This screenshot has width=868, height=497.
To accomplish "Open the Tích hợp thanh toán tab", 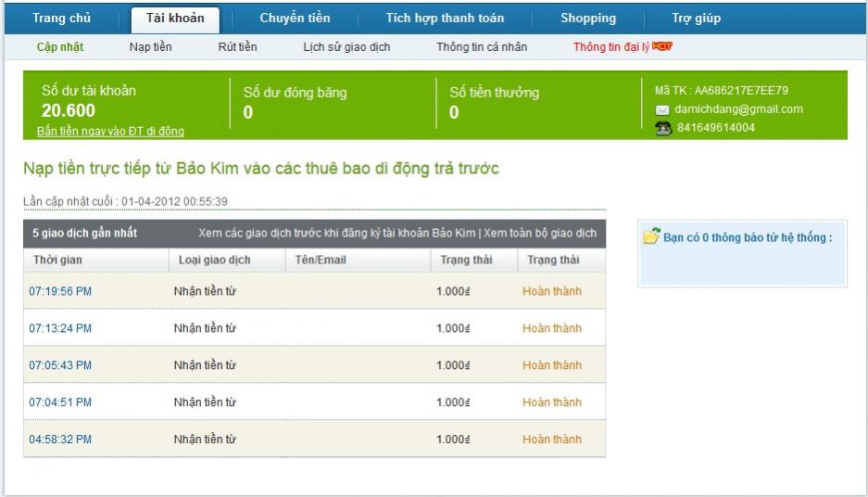I will (445, 19).
